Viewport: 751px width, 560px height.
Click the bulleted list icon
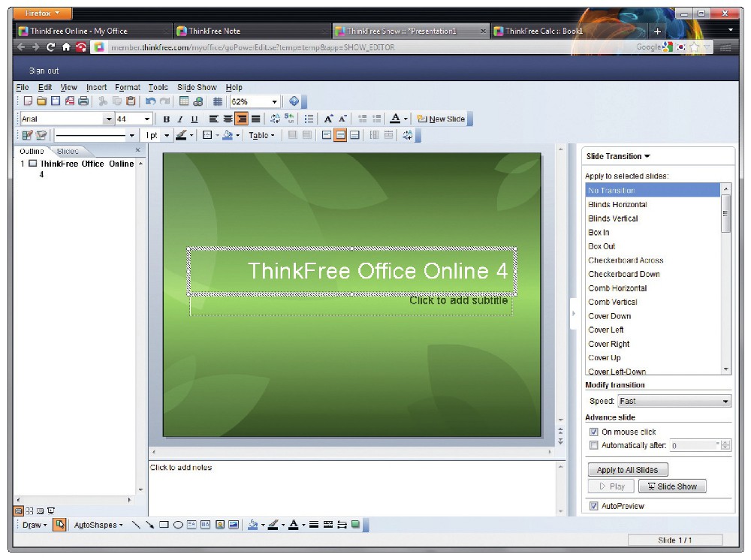pyautogui.click(x=309, y=119)
